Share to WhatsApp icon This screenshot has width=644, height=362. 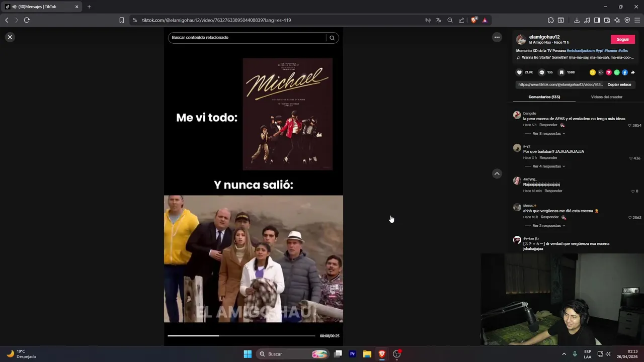(x=617, y=72)
